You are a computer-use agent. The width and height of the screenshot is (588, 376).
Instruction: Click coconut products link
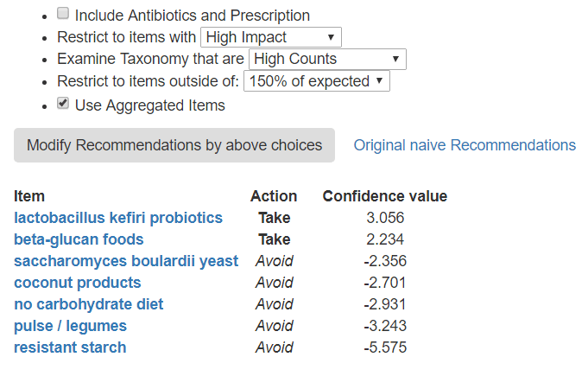coord(77,283)
